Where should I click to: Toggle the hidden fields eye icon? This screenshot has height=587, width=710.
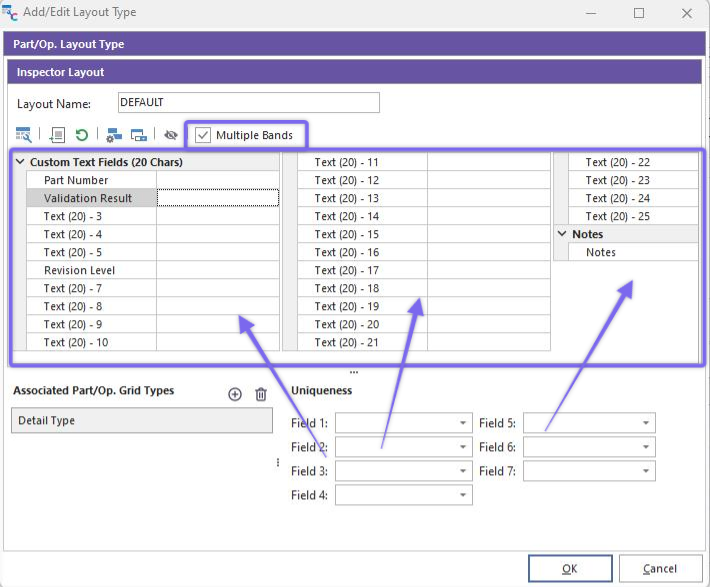point(171,135)
